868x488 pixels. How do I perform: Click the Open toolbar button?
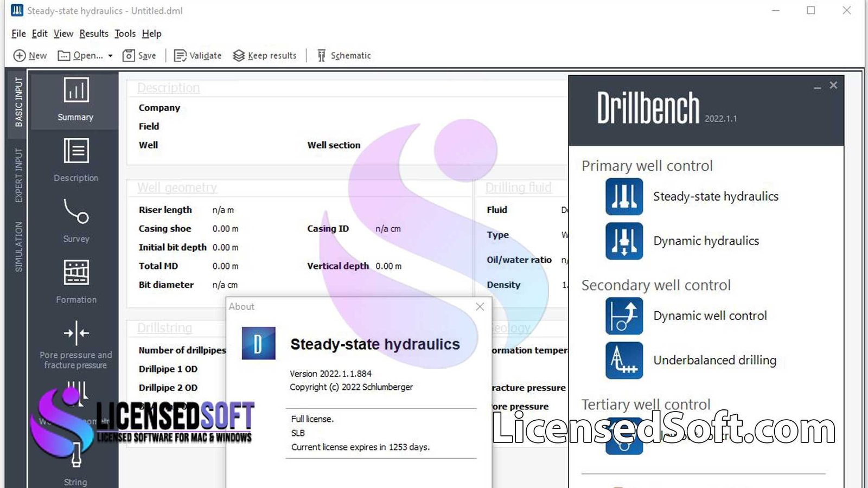[80, 55]
